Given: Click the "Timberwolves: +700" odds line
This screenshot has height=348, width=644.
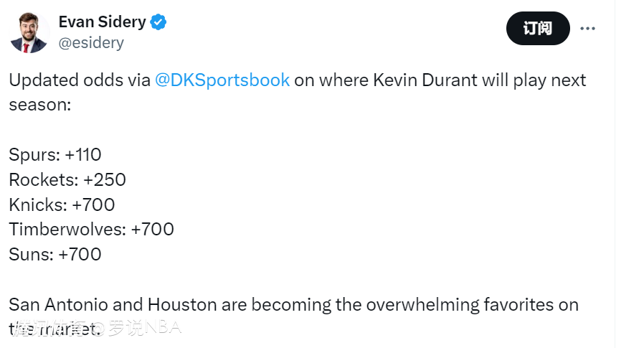Looking at the screenshot, I should click(x=91, y=230).
